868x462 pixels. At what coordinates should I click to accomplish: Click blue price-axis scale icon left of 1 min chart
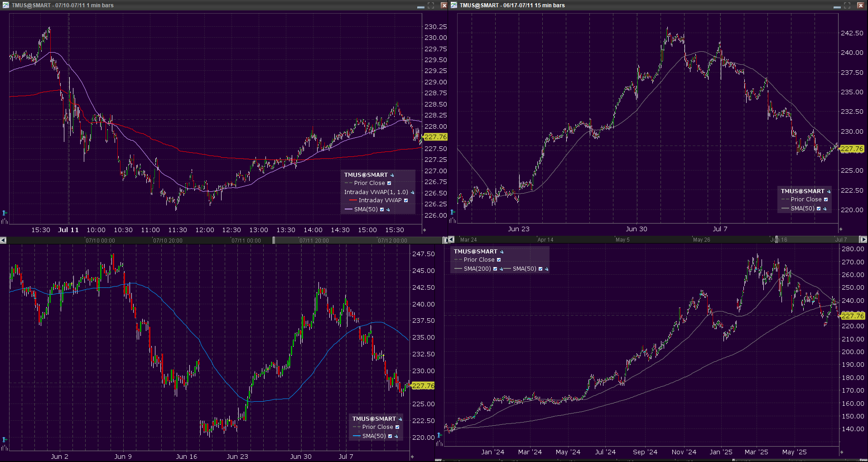point(5,213)
